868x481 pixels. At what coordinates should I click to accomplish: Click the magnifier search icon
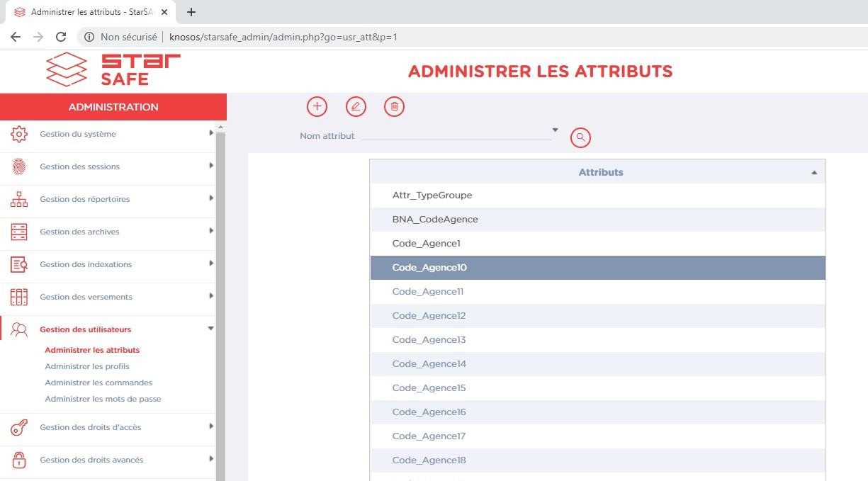pyautogui.click(x=580, y=137)
